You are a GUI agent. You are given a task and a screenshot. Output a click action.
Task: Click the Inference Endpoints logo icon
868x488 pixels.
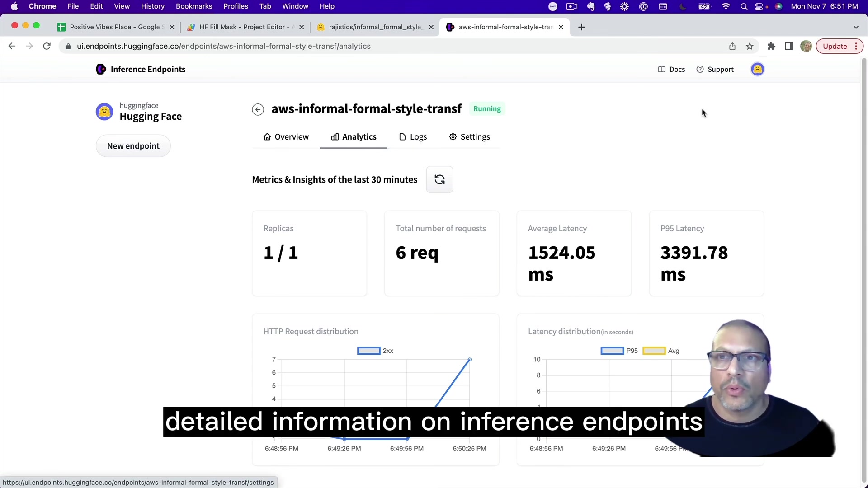pyautogui.click(x=101, y=69)
